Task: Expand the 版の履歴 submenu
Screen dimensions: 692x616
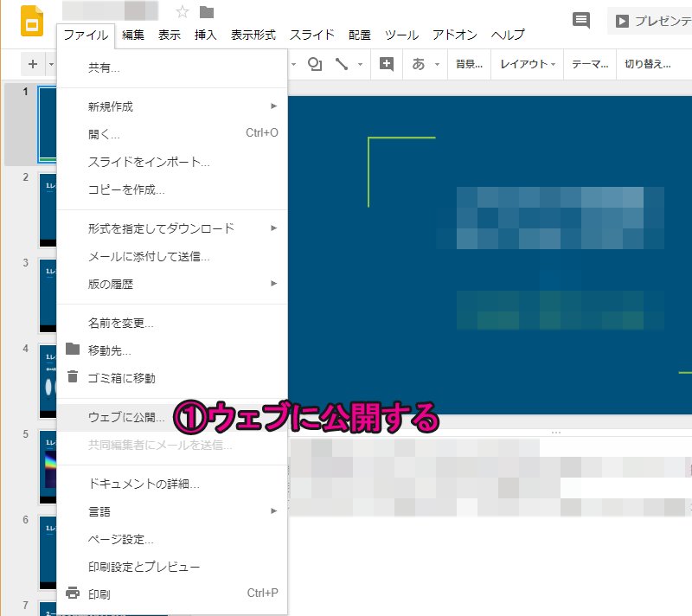Action: coord(172,284)
